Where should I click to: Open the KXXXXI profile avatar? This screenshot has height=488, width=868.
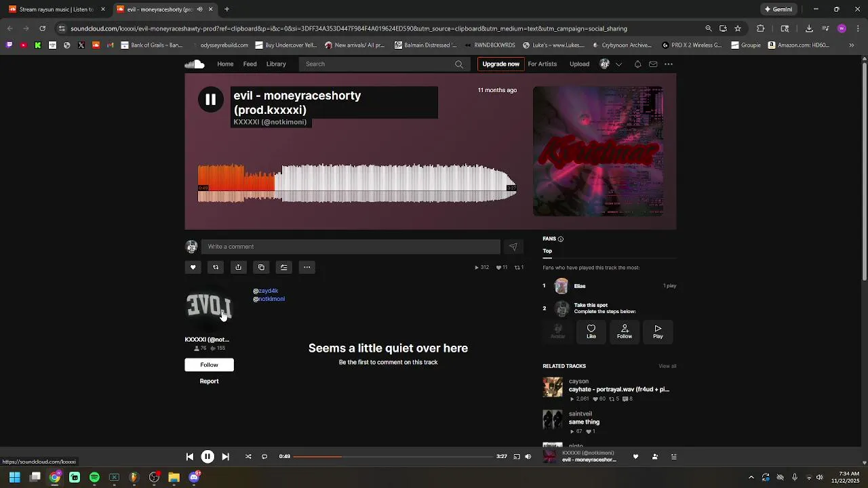click(209, 306)
